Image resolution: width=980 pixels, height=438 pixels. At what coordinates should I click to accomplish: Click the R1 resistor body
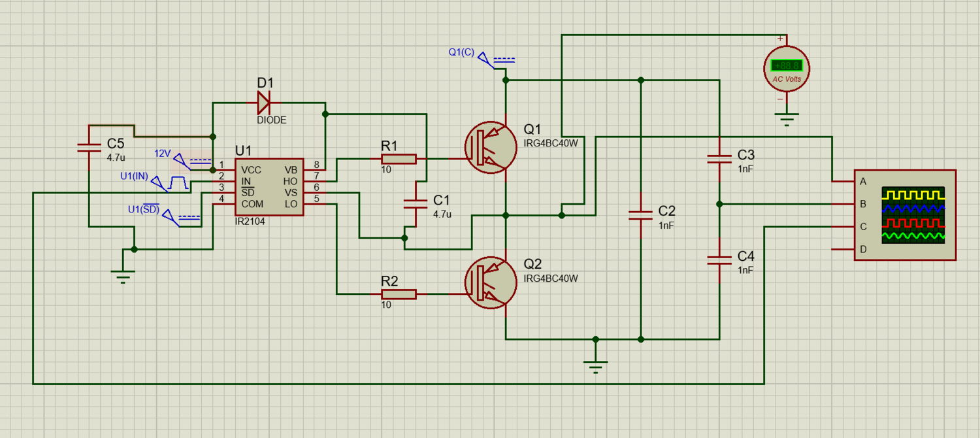pos(399,159)
